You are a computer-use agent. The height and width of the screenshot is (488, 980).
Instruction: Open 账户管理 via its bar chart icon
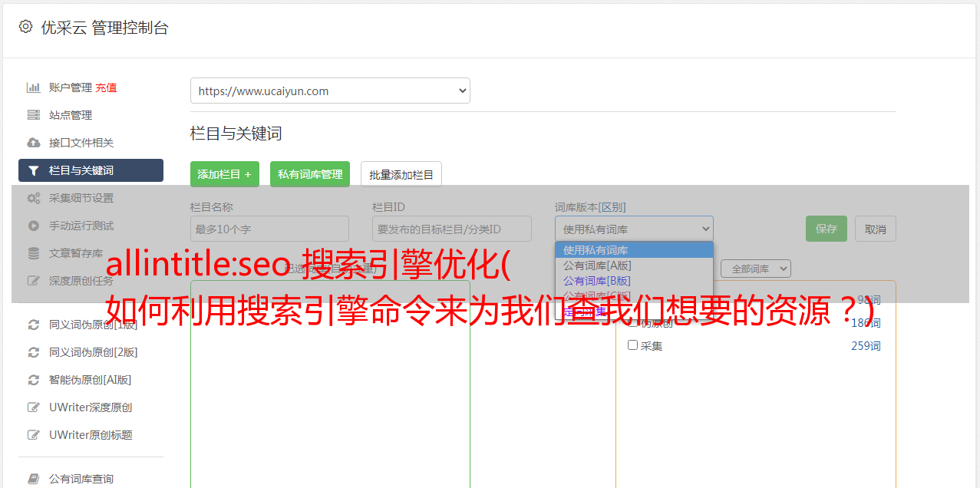click(33, 87)
